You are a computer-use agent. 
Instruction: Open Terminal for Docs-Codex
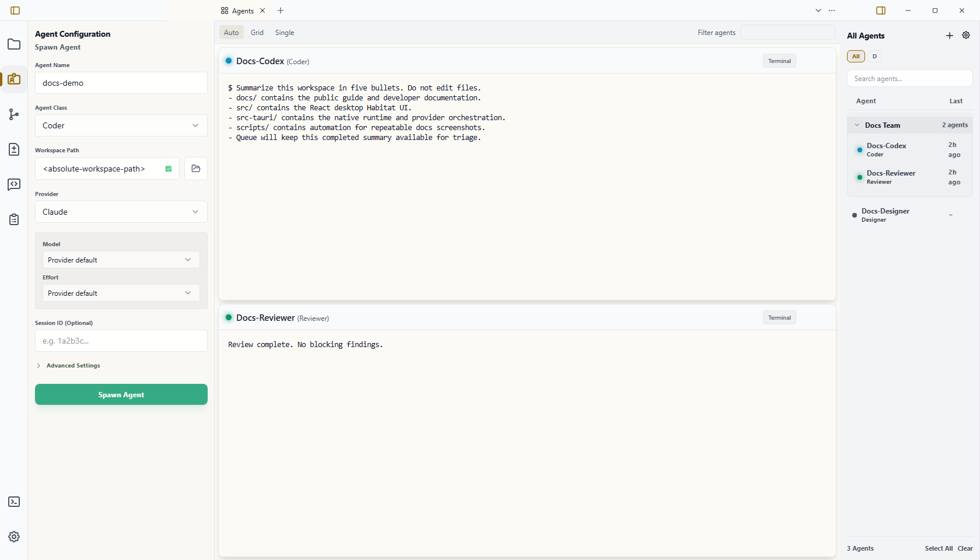[779, 61]
